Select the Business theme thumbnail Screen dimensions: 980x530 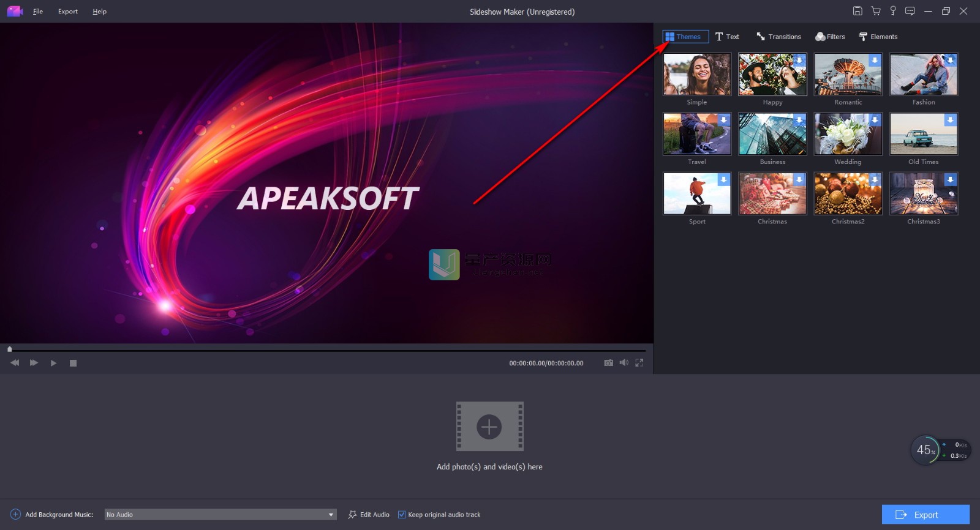(x=772, y=133)
